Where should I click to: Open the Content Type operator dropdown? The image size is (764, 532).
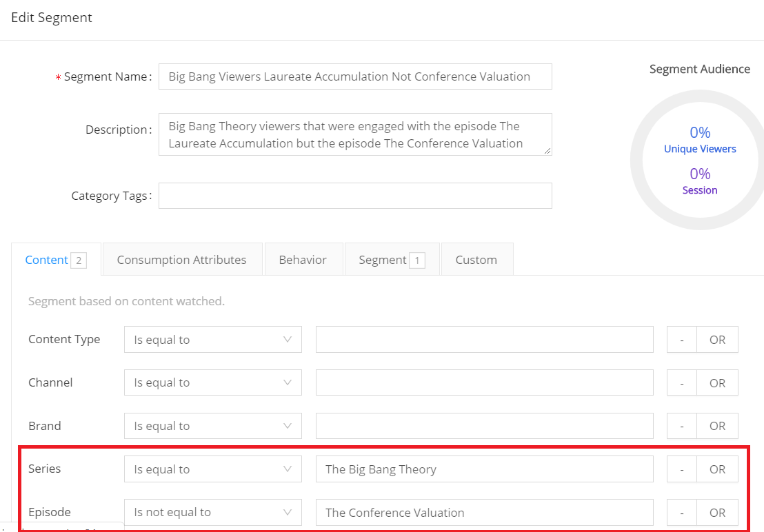[213, 340]
